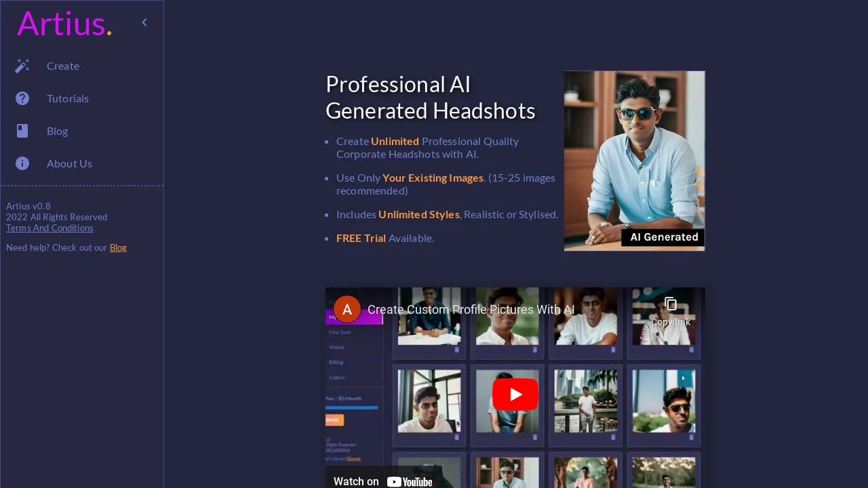Click the About Us info icon

click(x=22, y=163)
